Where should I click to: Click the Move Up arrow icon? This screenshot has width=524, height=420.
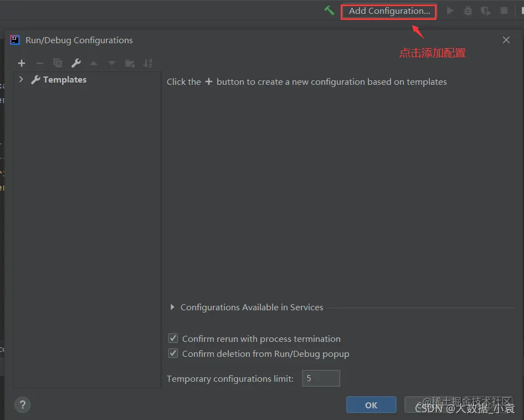94,63
